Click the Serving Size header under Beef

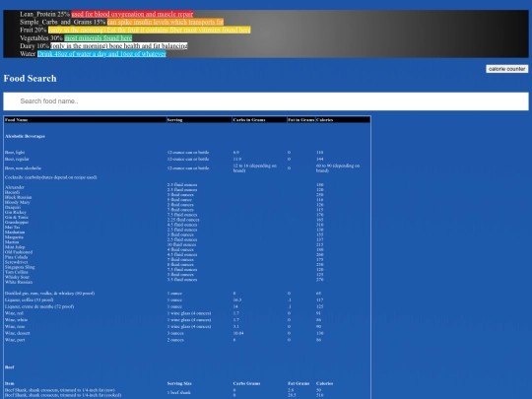point(179,383)
